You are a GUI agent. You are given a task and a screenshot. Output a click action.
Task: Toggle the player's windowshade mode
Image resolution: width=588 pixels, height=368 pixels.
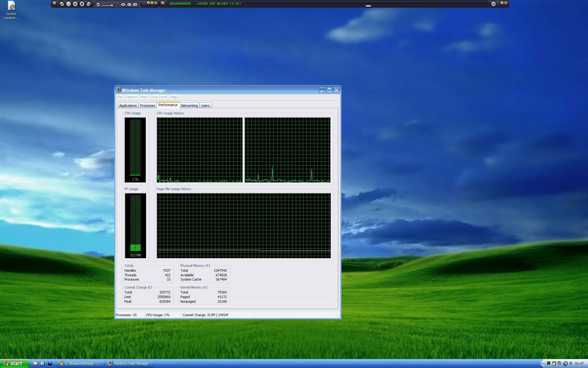[x=152, y=3]
